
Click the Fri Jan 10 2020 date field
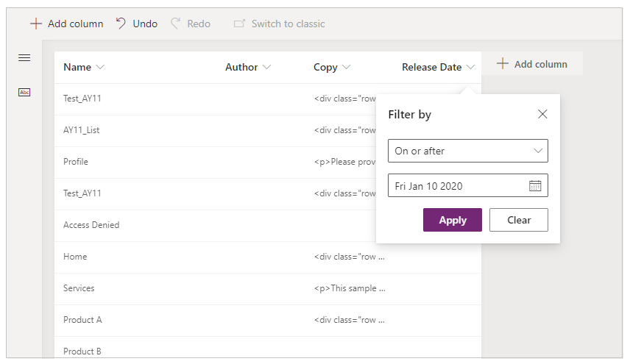click(x=456, y=186)
